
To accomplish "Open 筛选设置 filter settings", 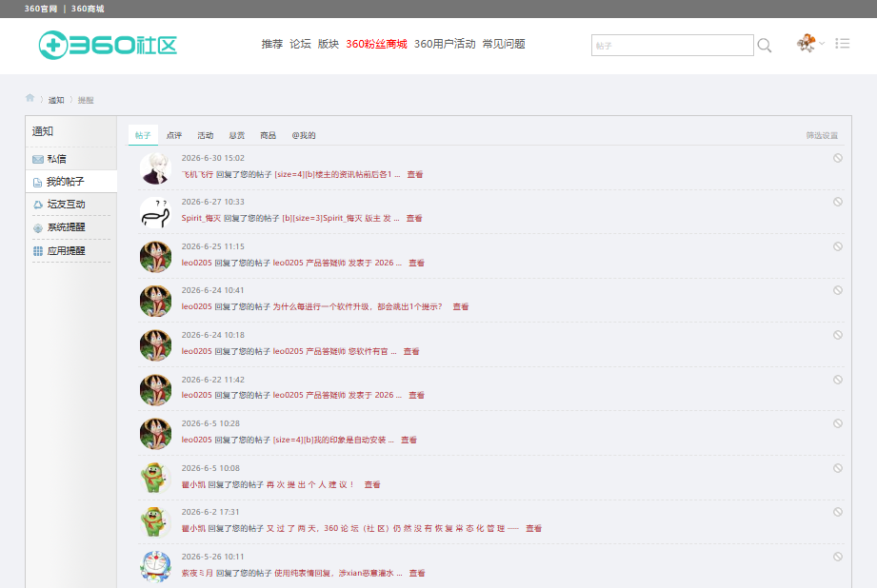I will [x=822, y=135].
